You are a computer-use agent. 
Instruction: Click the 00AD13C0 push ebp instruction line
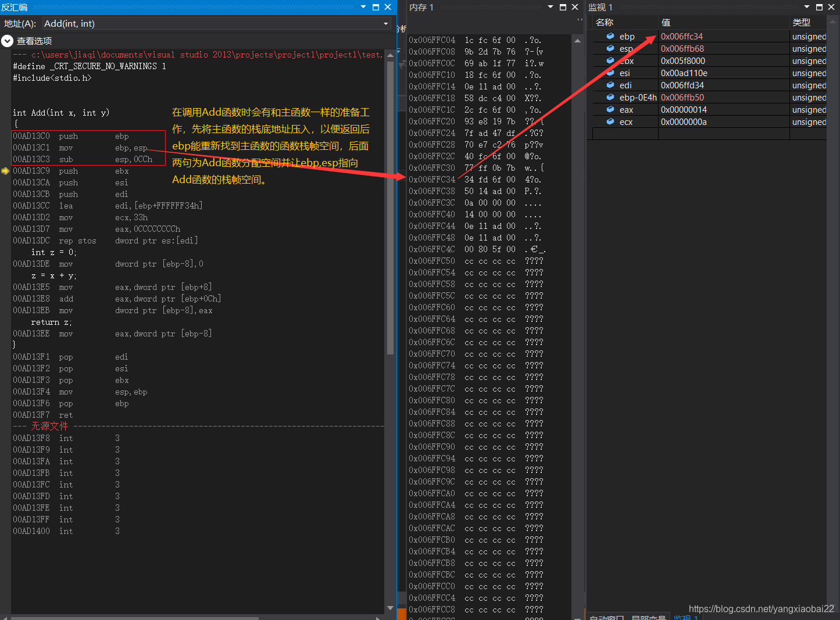(71, 136)
